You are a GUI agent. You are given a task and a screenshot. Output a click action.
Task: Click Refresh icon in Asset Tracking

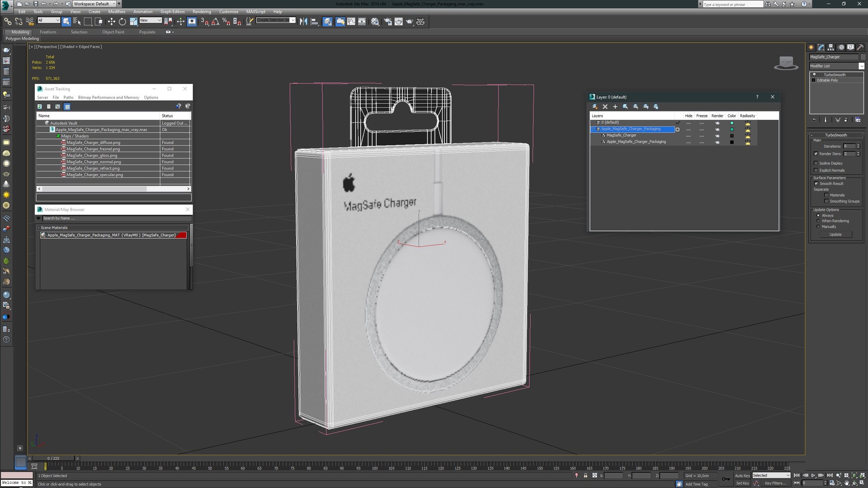click(40, 107)
